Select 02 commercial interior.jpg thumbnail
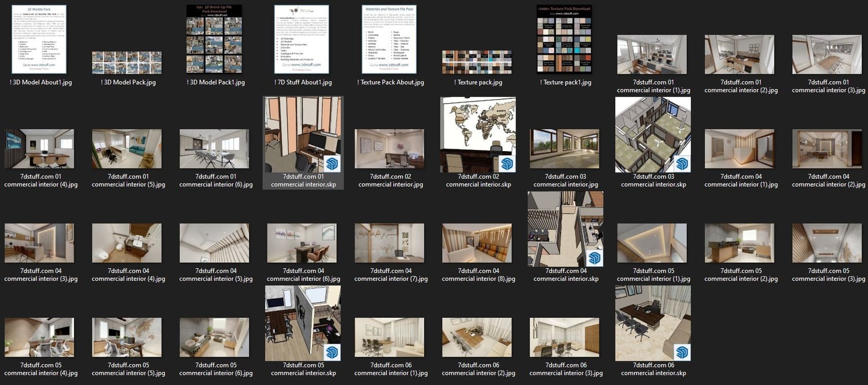The width and height of the screenshot is (868, 385). [x=389, y=149]
